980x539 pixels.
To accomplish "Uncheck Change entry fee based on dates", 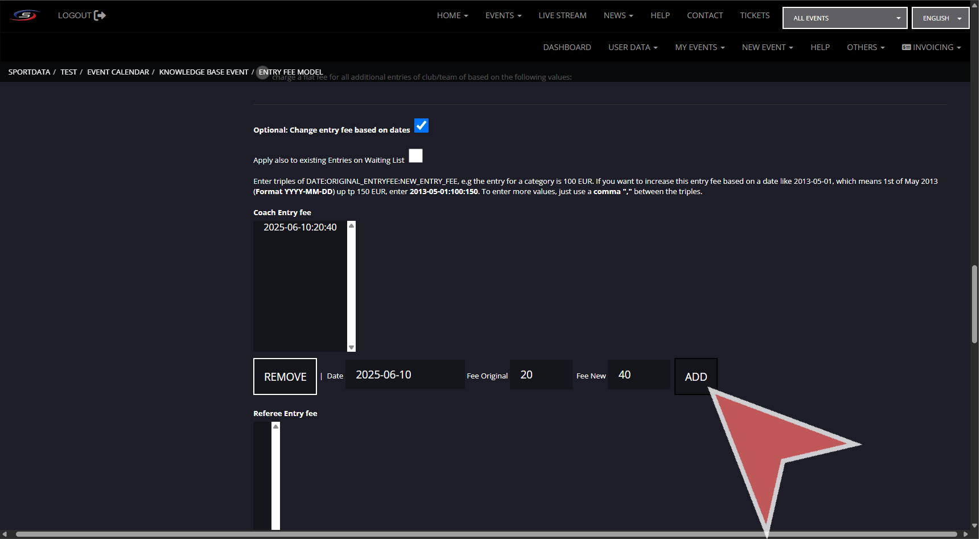I will [x=421, y=126].
